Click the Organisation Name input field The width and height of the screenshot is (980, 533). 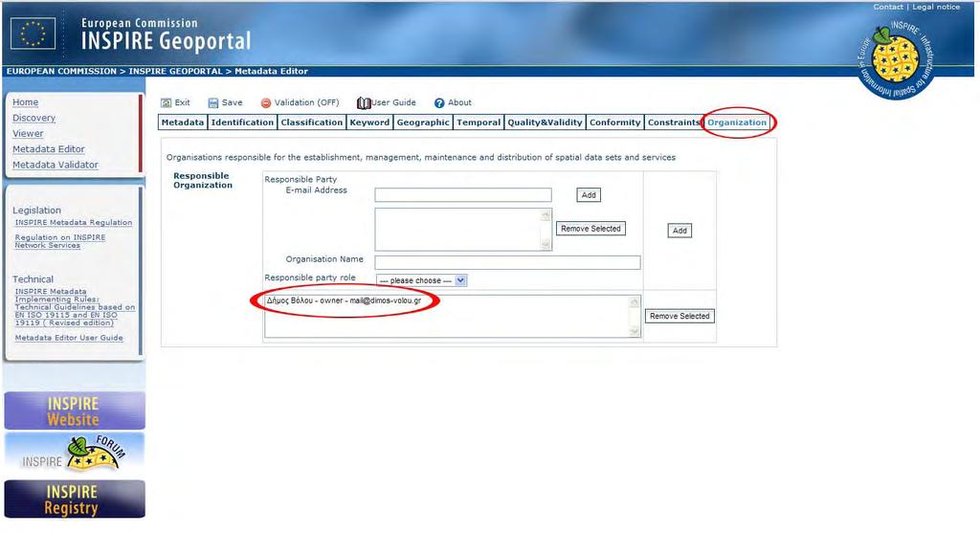point(507,262)
